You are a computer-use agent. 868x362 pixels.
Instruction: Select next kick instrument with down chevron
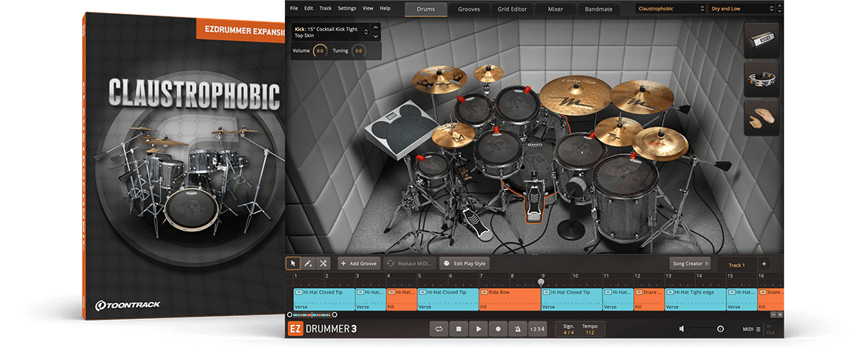pos(375,36)
